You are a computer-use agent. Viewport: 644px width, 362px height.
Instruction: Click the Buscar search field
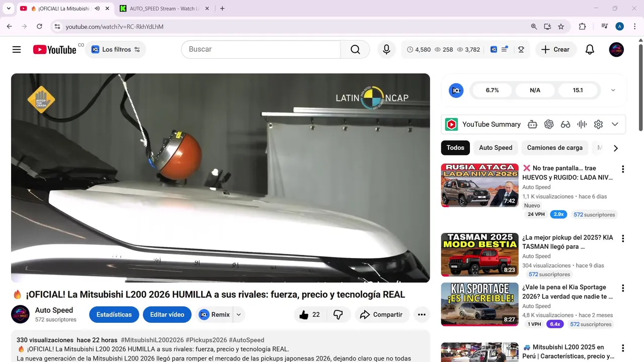(261, 49)
